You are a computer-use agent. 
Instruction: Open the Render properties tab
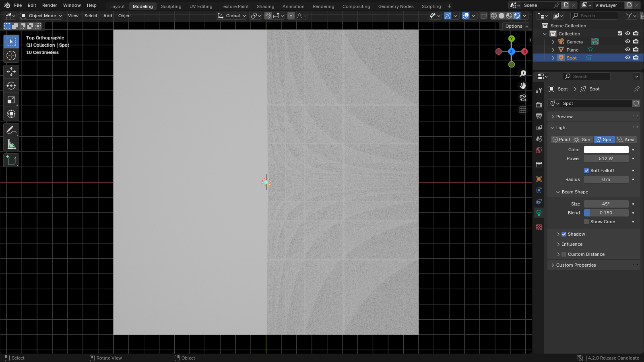[x=539, y=104]
